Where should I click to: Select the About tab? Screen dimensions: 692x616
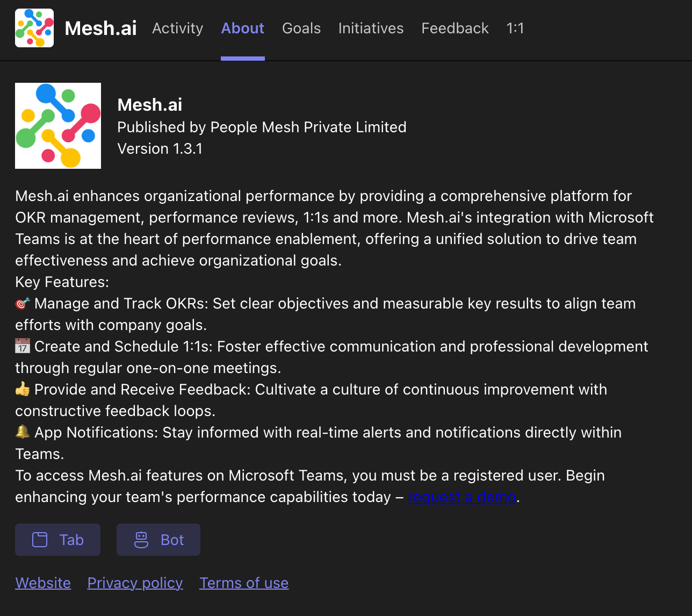(242, 28)
